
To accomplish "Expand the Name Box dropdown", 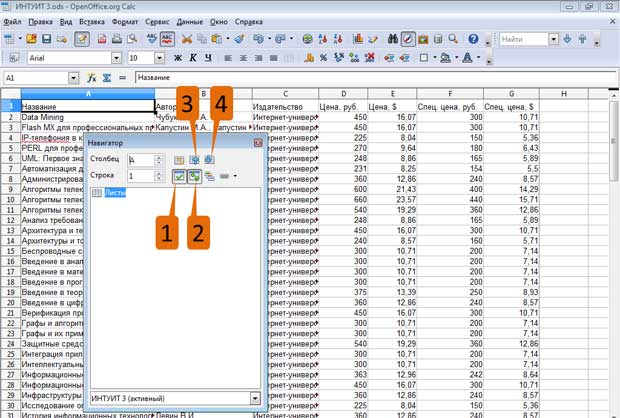I will [74, 78].
